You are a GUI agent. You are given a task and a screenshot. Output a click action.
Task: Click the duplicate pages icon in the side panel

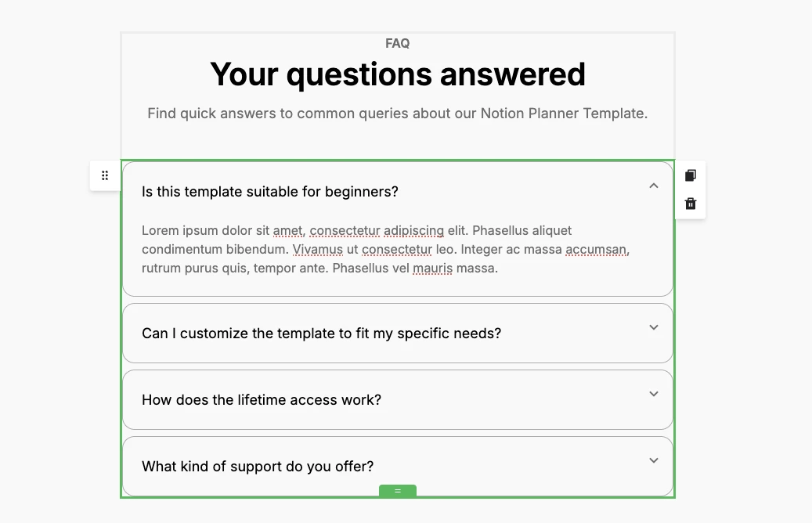[x=690, y=175]
